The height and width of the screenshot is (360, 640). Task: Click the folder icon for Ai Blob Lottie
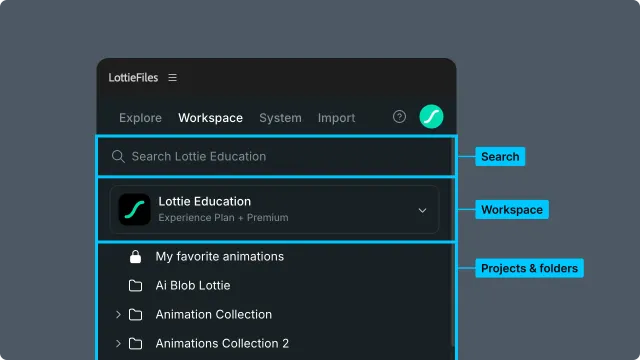click(136, 286)
